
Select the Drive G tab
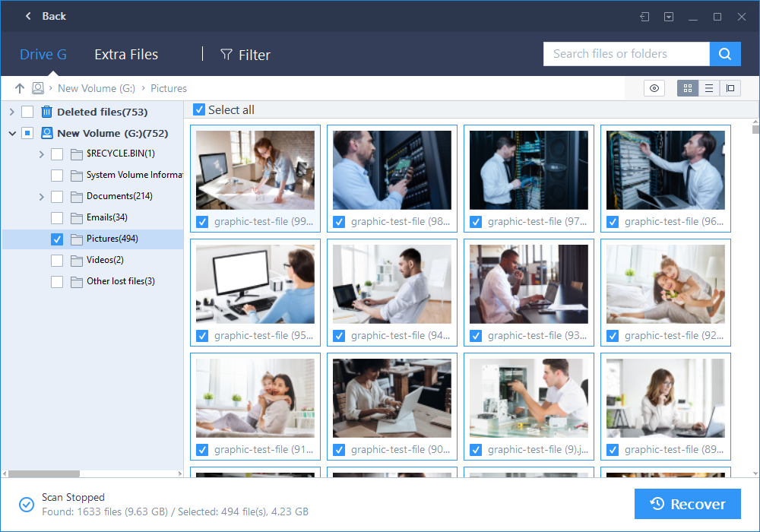pos(43,54)
